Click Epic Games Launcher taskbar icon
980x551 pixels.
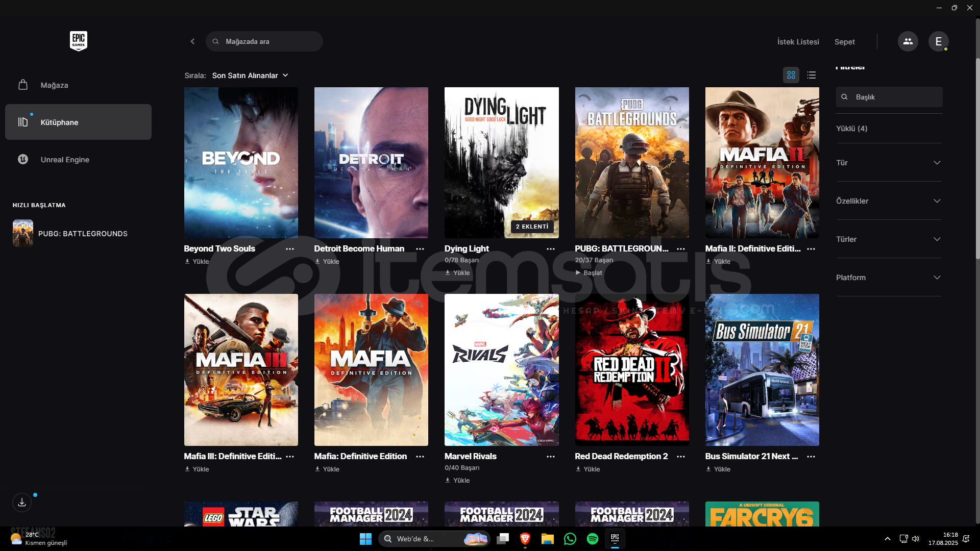pyautogui.click(x=615, y=539)
